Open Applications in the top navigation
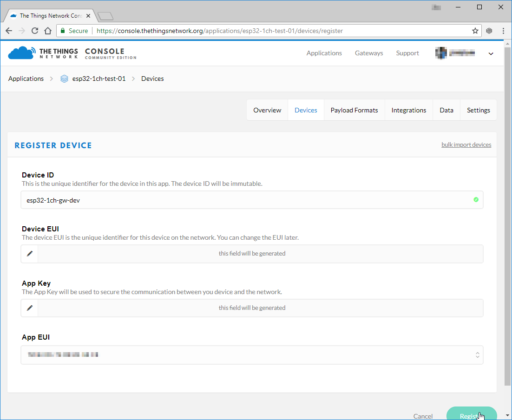The image size is (512, 420). click(324, 53)
